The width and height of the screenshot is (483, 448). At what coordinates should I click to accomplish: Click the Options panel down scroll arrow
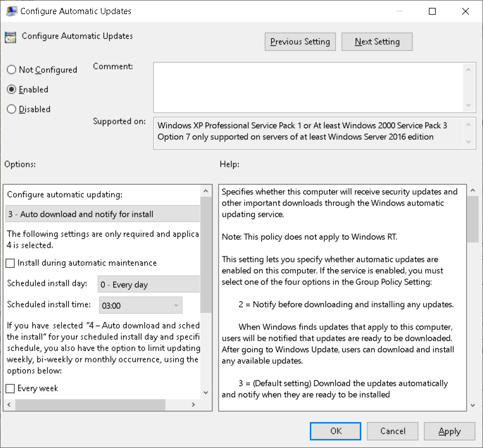pyautogui.click(x=206, y=393)
